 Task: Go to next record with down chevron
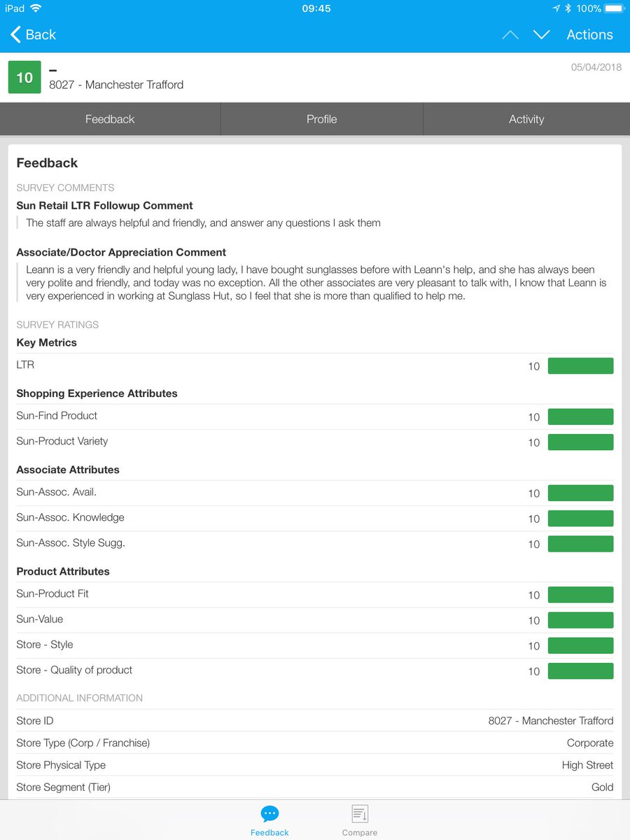coord(541,34)
